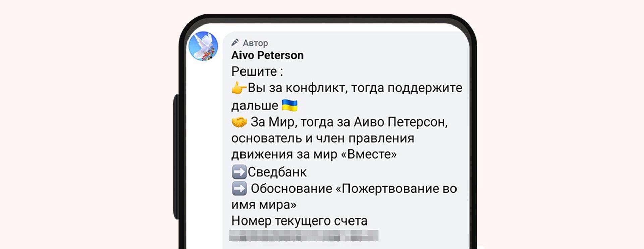
Task: Click the pointing hand emoji
Action: [239, 88]
